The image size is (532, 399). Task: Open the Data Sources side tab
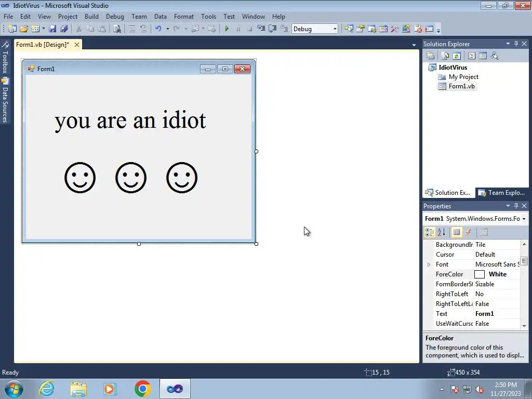pos(5,100)
